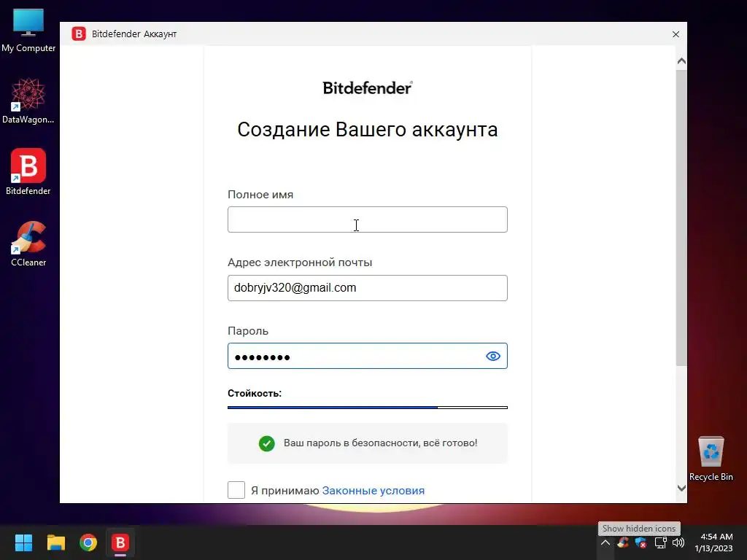The height and width of the screenshot is (560, 747).
Task: Open My Computer desktop icon
Action: (28, 29)
